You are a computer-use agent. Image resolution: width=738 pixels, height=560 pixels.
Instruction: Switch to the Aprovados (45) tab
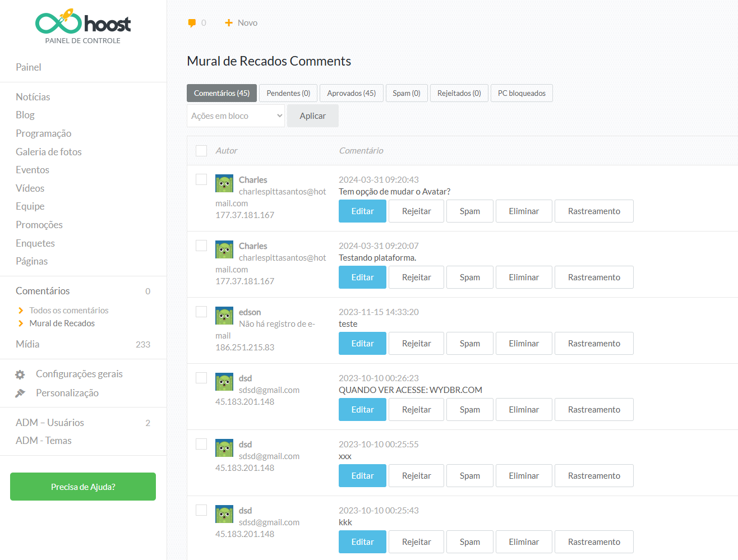coord(351,93)
